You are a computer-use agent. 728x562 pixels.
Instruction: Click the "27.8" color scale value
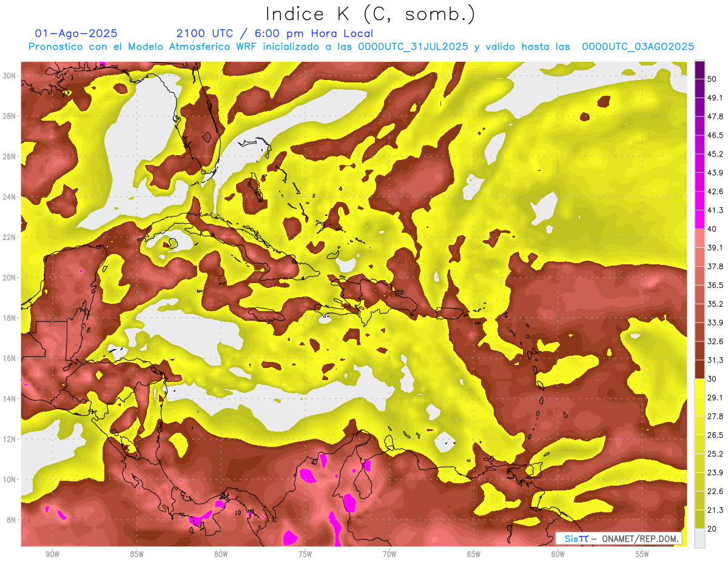(715, 416)
